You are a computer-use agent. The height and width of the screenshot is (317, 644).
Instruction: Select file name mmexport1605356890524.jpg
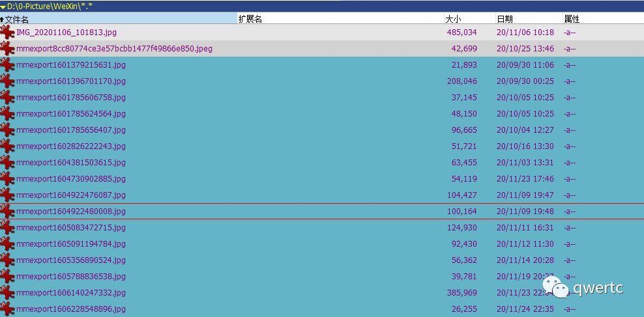point(71,260)
